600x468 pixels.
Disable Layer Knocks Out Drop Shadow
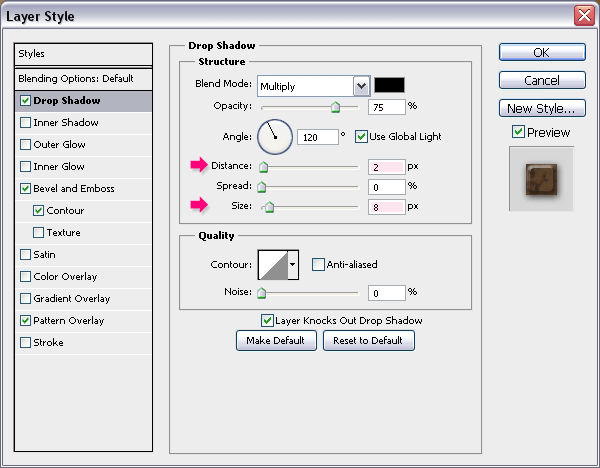(x=267, y=320)
